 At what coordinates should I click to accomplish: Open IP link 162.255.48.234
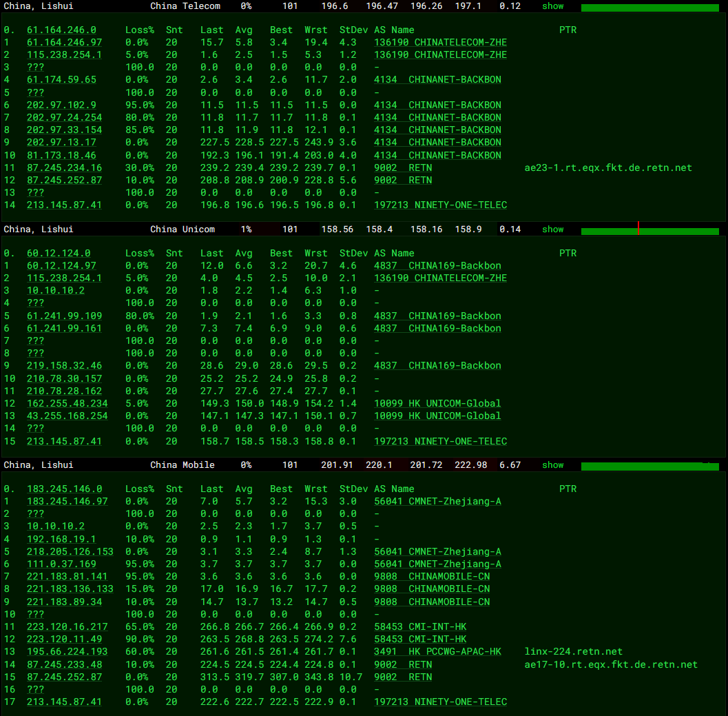(x=67, y=403)
